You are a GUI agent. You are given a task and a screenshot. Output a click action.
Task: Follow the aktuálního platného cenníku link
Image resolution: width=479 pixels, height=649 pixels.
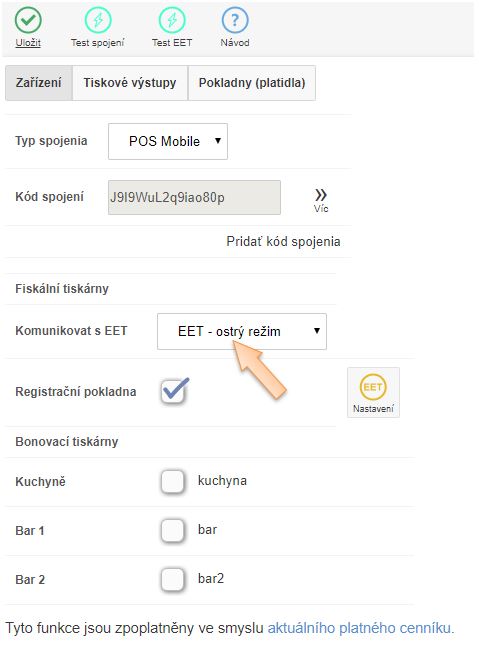(x=361, y=628)
